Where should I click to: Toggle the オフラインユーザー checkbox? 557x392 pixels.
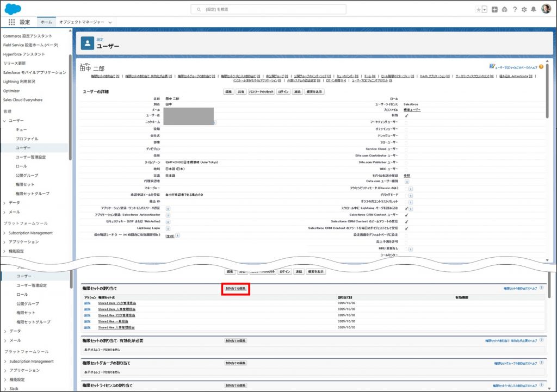406,129
